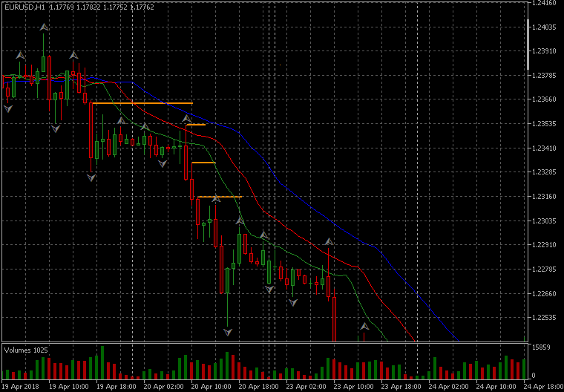Screen dimensions: 564x392
Task: Click the first down fractal arrow at chart start
Action: [8, 108]
